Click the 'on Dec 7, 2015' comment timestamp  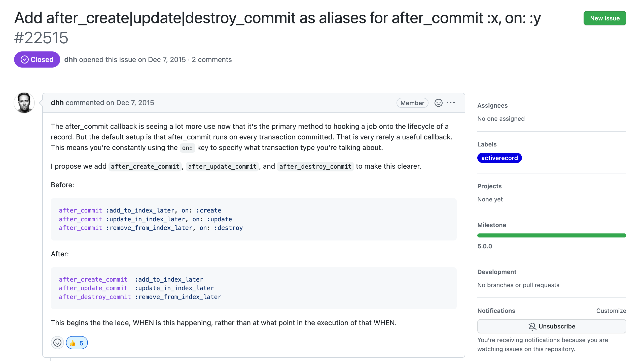point(130,103)
